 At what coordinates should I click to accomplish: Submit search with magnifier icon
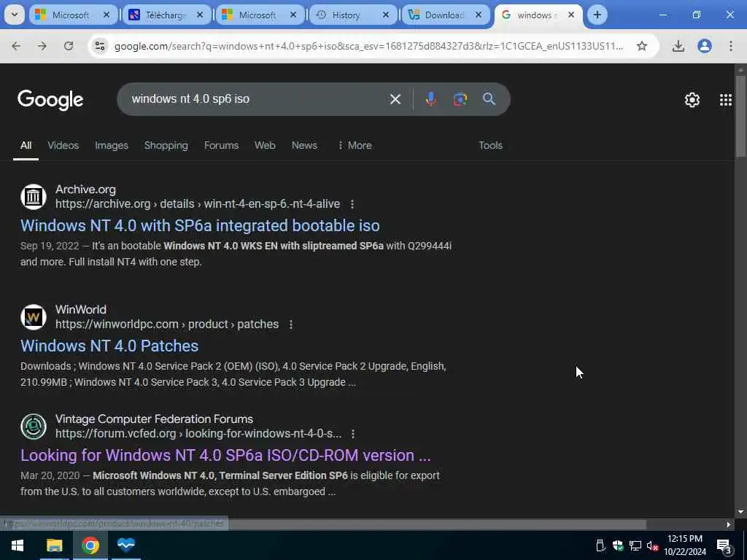pos(489,99)
